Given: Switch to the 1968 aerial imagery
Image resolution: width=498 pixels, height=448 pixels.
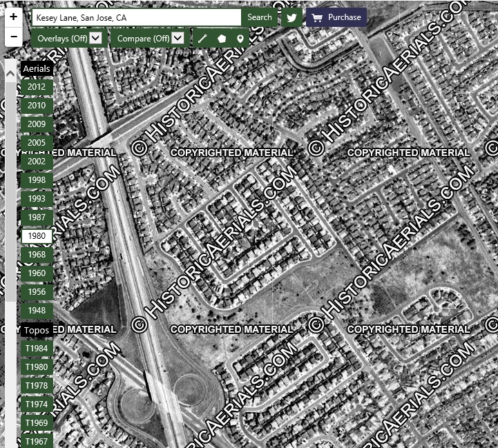Looking at the screenshot, I should [x=37, y=255].
